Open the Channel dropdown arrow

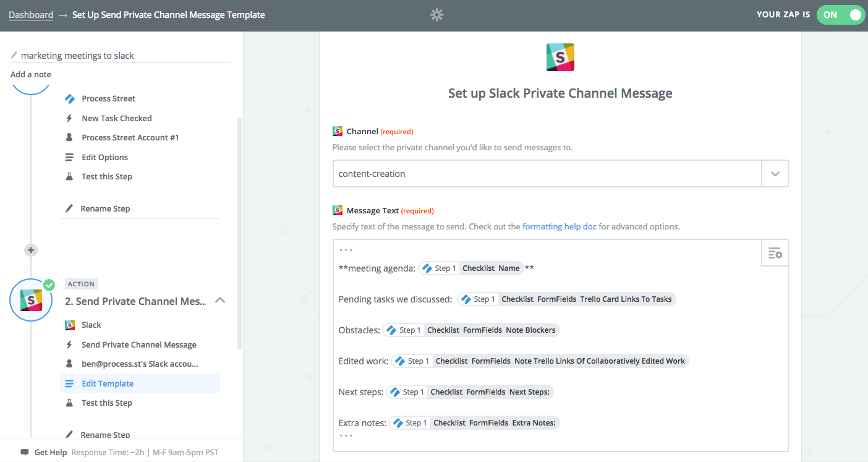775,174
